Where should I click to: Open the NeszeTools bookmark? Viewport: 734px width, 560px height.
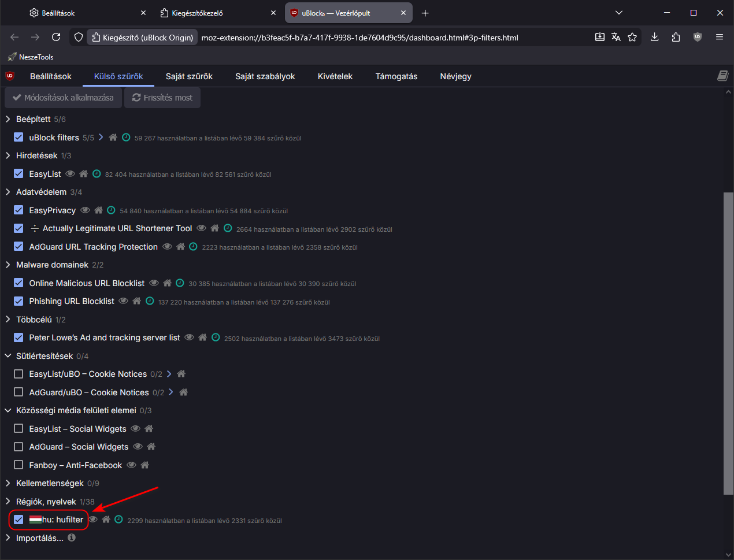click(31, 57)
